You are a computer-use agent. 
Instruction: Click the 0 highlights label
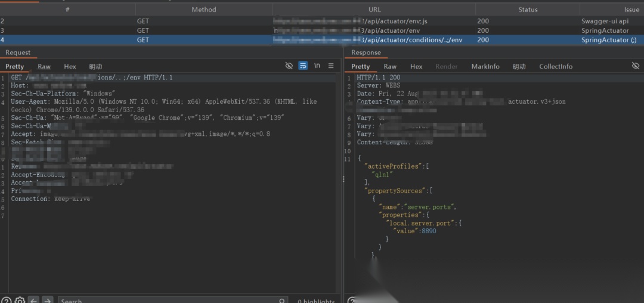(x=316, y=301)
